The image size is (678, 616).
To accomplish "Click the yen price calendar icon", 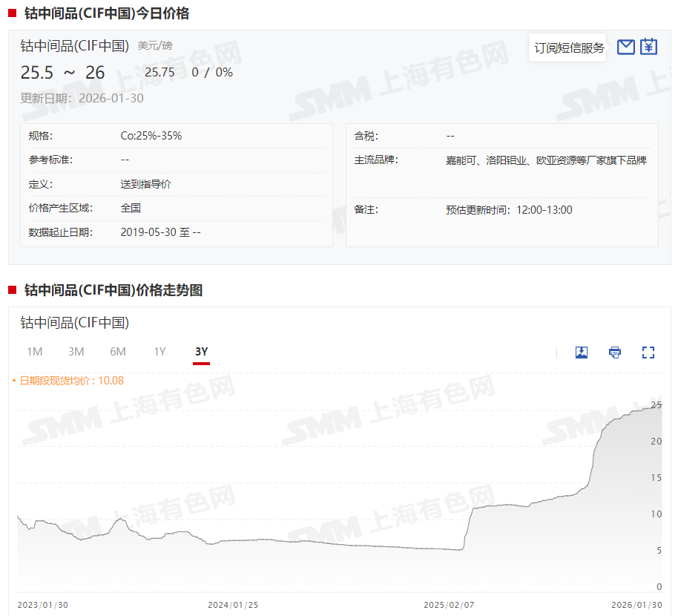I will (649, 47).
